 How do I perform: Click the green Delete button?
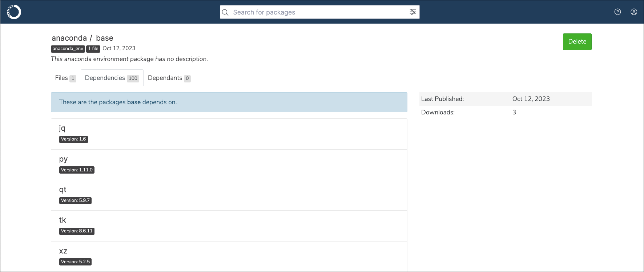(577, 42)
